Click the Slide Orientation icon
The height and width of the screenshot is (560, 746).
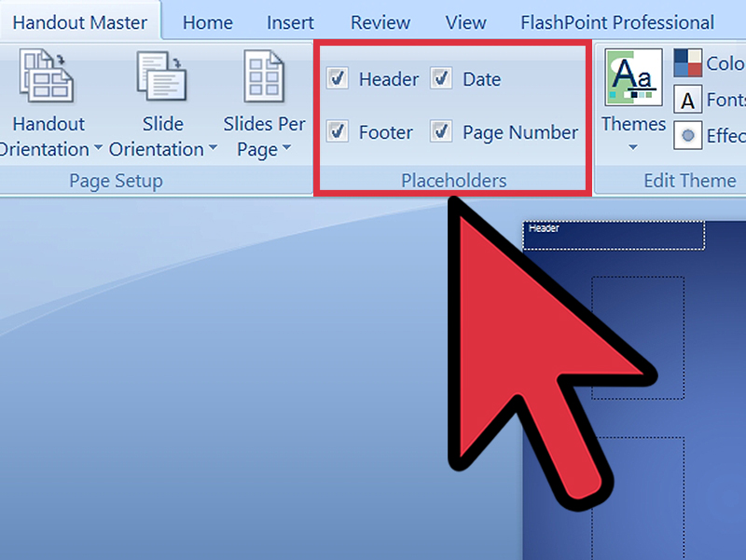161,75
